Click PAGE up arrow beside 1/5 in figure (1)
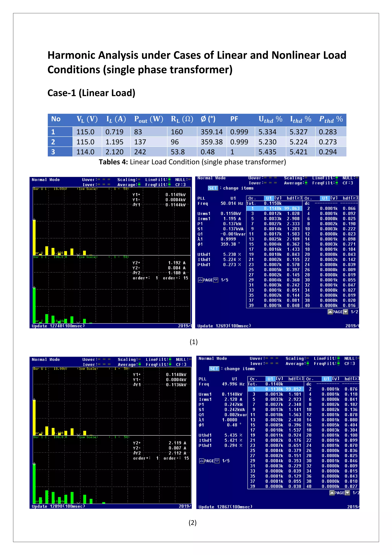Screen dimensions: 392x555 (200, 280)
